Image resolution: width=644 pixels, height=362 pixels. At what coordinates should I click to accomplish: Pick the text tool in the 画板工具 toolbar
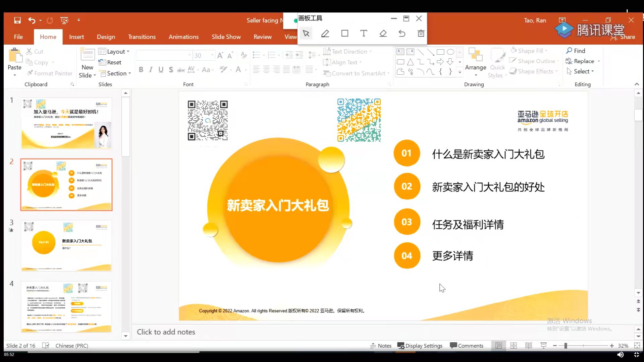[x=363, y=33]
